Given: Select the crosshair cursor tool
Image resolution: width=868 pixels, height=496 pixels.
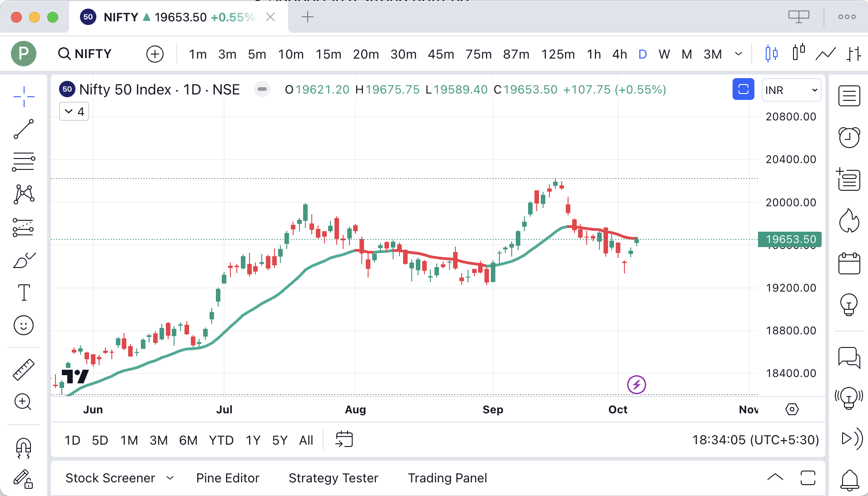Looking at the screenshot, I should pyautogui.click(x=24, y=96).
